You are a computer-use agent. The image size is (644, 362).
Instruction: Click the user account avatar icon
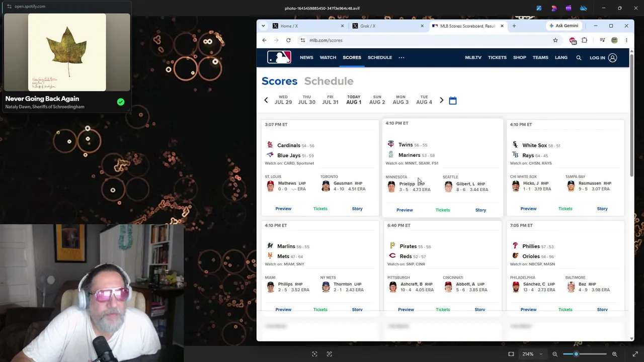click(x=612, y=58)
